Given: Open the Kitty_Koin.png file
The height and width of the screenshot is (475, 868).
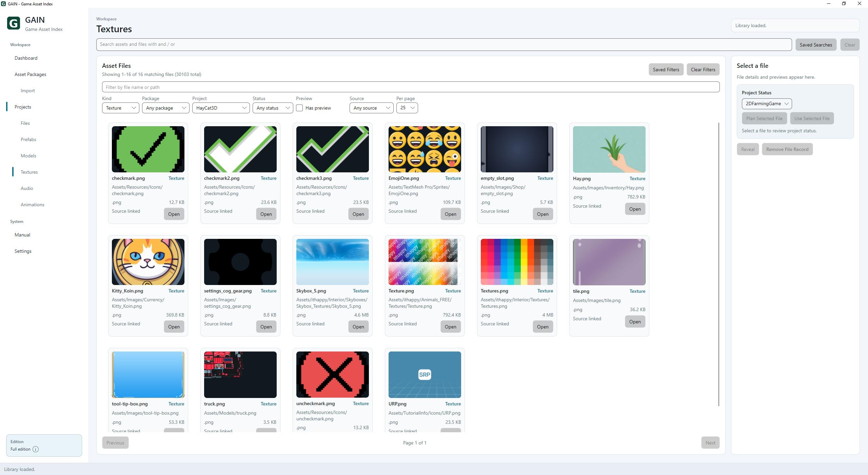Looking at the screenshot, I should pos(174,327).
